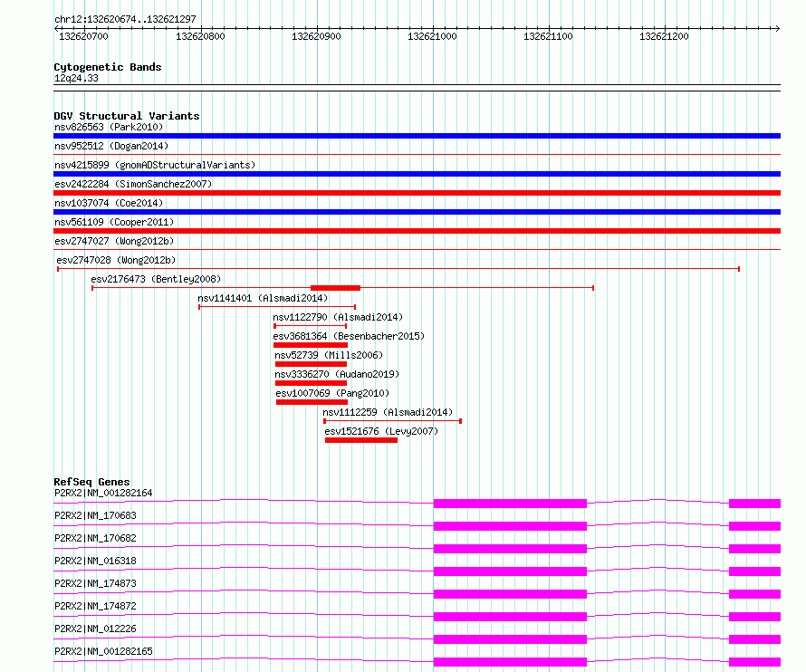Click the nsv826563 (Park2010) variant label
The width and height of the screenshot is (806, 672).
pyautogui.click(x=109, y=127)
